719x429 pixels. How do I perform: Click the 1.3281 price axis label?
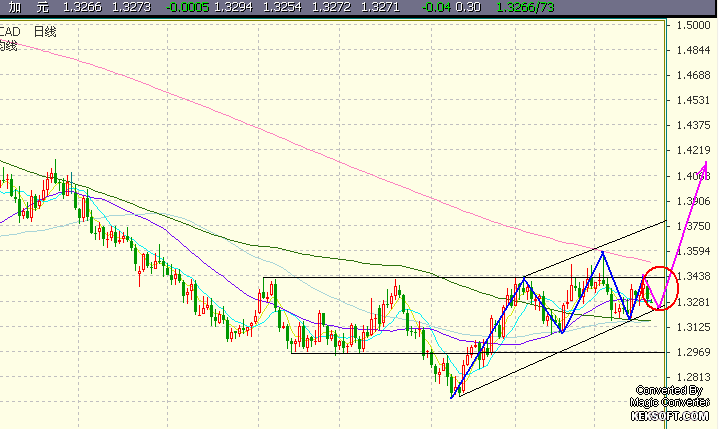pos(693,302)
